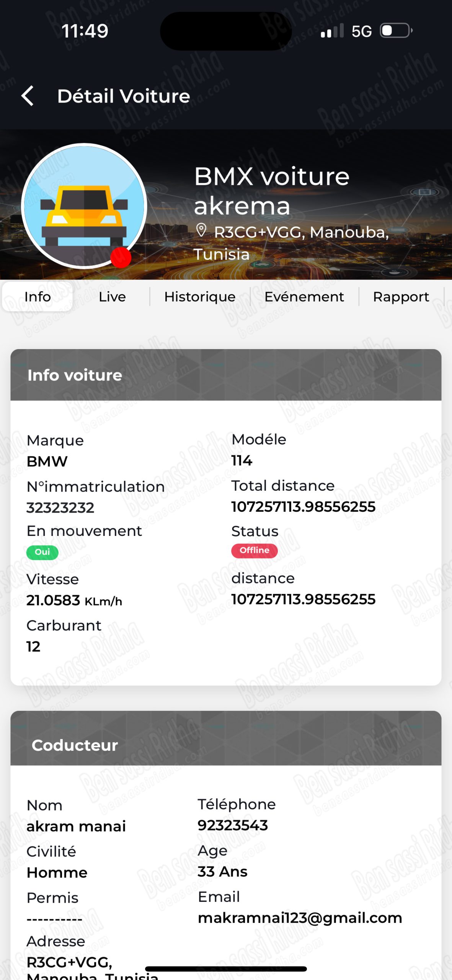Open the Evénement tab
Viewport: 452px width, 980px height.
pyautogui.click(x=304, y=297)
